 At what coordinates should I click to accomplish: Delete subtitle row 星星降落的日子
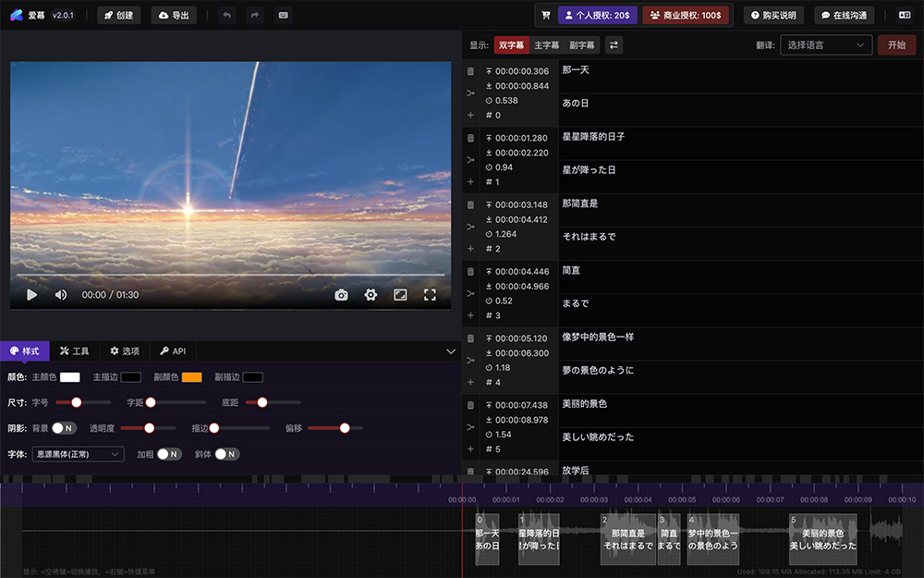pyautogui.click(x=470, y=138)
